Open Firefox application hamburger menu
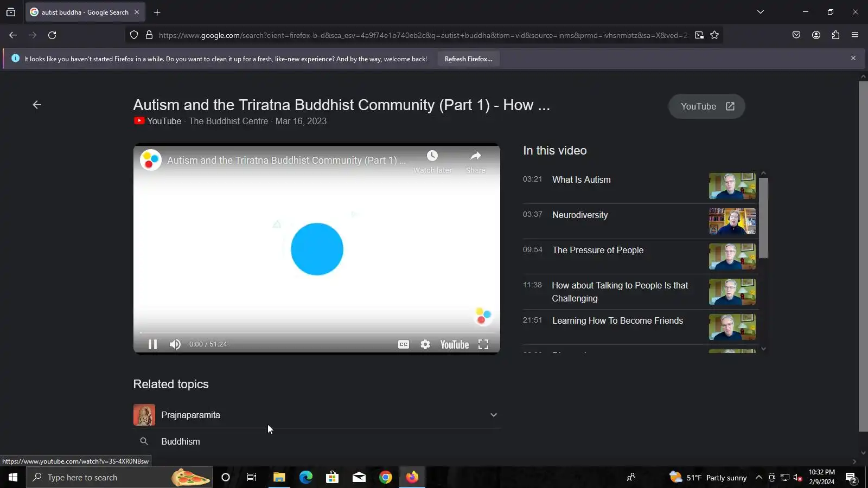 [855, 35]
